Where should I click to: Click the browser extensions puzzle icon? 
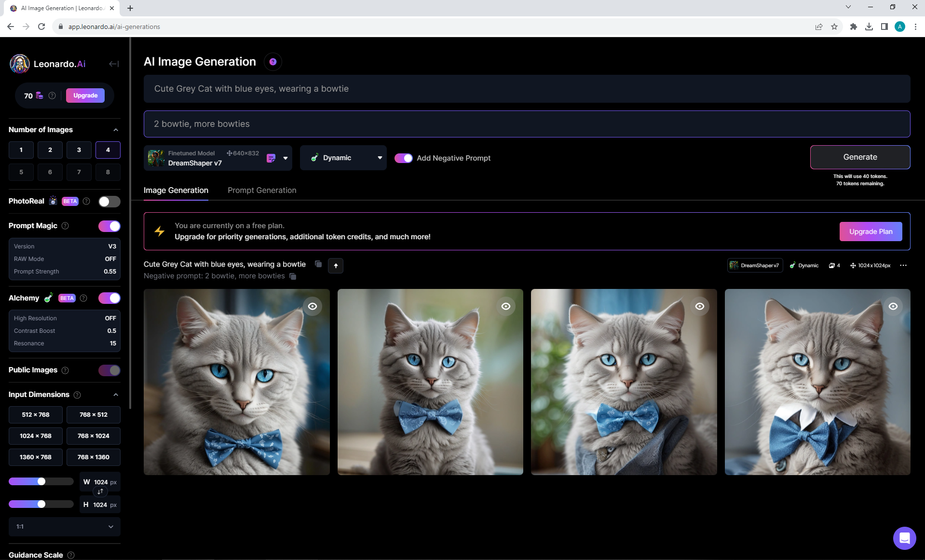pyautogui.click(x=854, y=27)
